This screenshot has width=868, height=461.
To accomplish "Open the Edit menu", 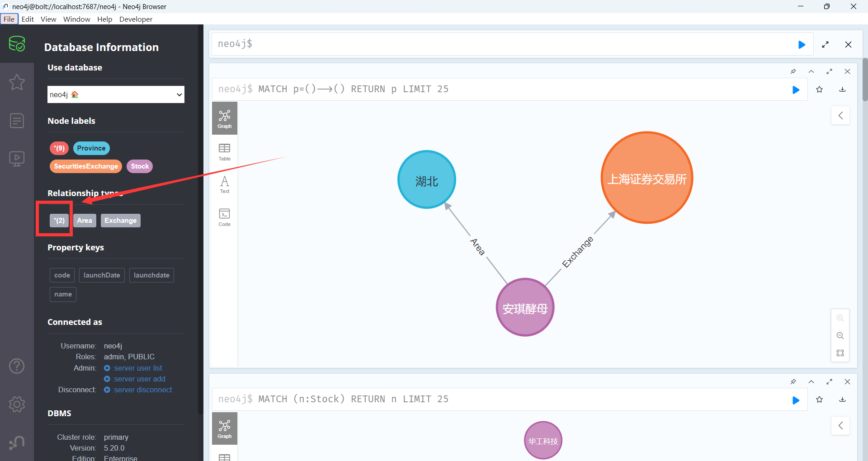I will (28, 19).
